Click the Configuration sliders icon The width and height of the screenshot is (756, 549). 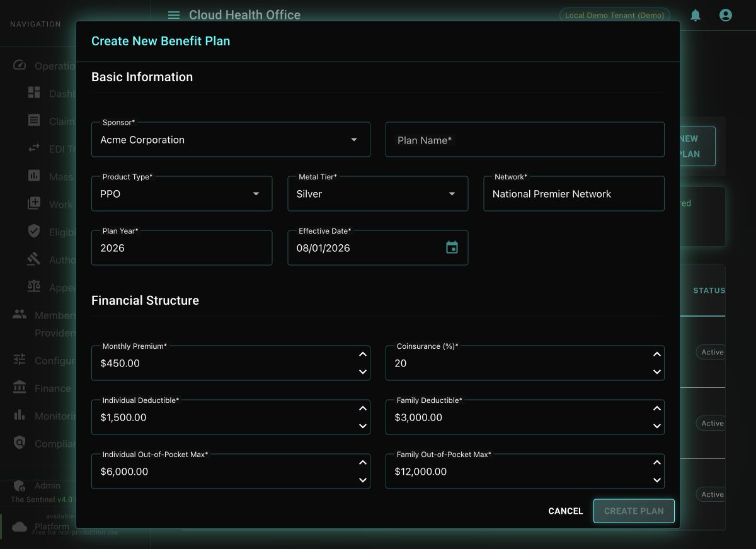tap(20, 360)
